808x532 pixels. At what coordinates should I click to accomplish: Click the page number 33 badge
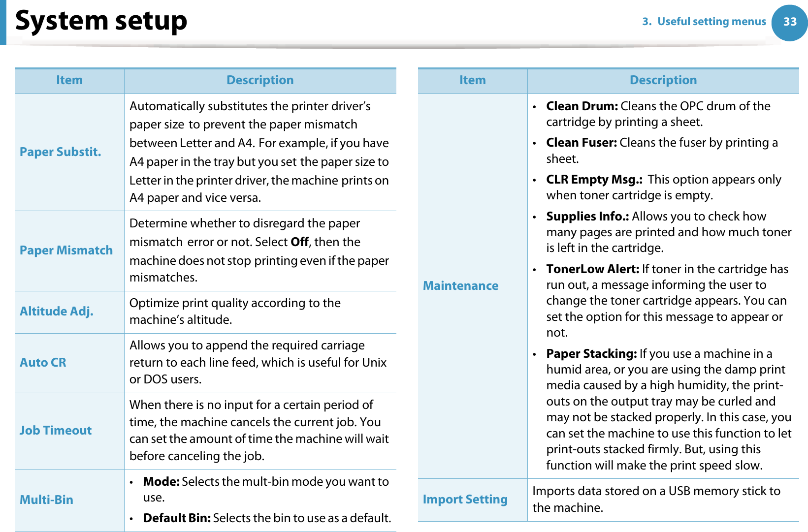(x=789, y=22)
